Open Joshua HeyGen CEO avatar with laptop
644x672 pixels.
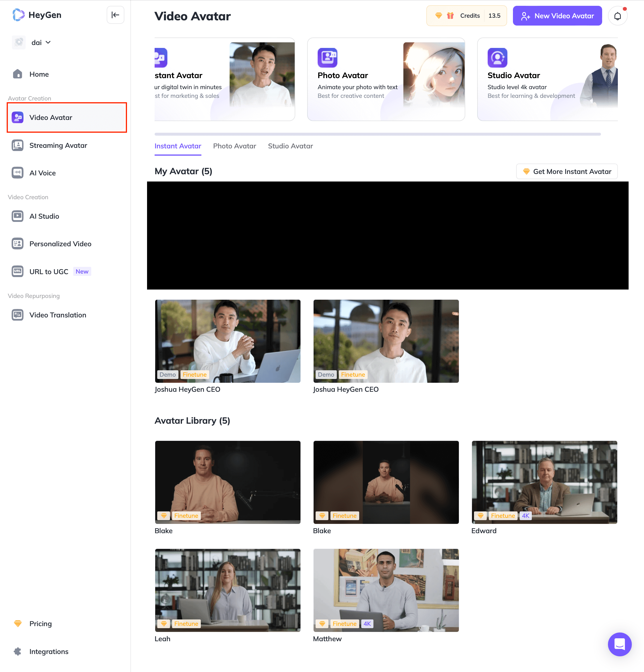click(228, 341)
